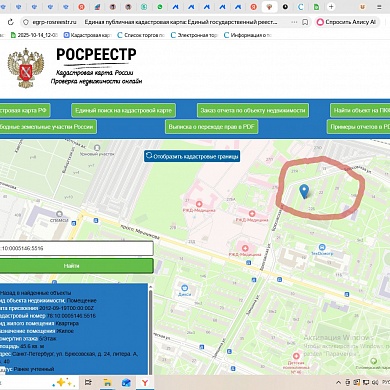
Task: Switch to the second red Yandex tab
Action: (x=254, y=7)
